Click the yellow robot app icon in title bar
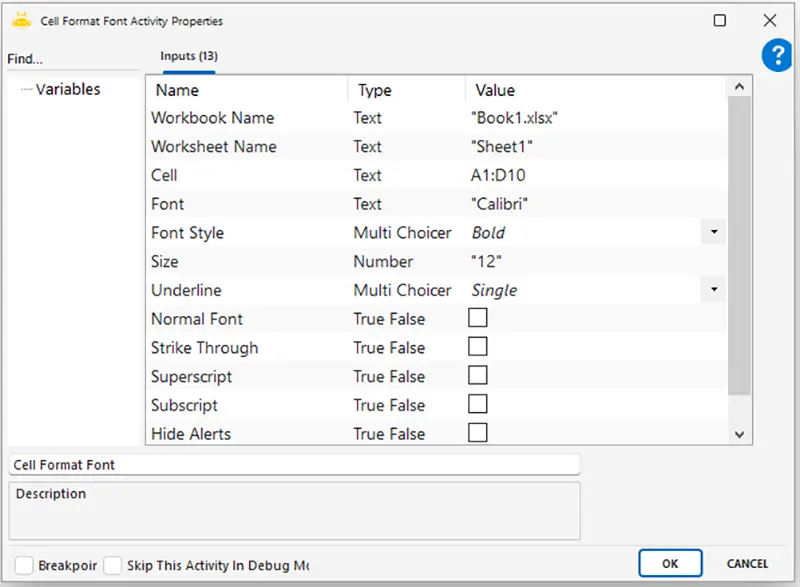Screen dimensions: 800x587 (x=21, y=21)
